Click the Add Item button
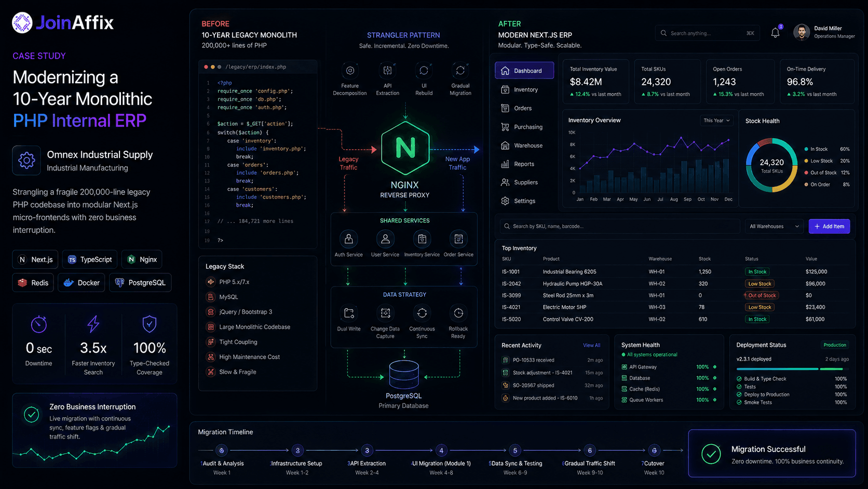Viewport: 868px width, 489px height. coord(829,226)
